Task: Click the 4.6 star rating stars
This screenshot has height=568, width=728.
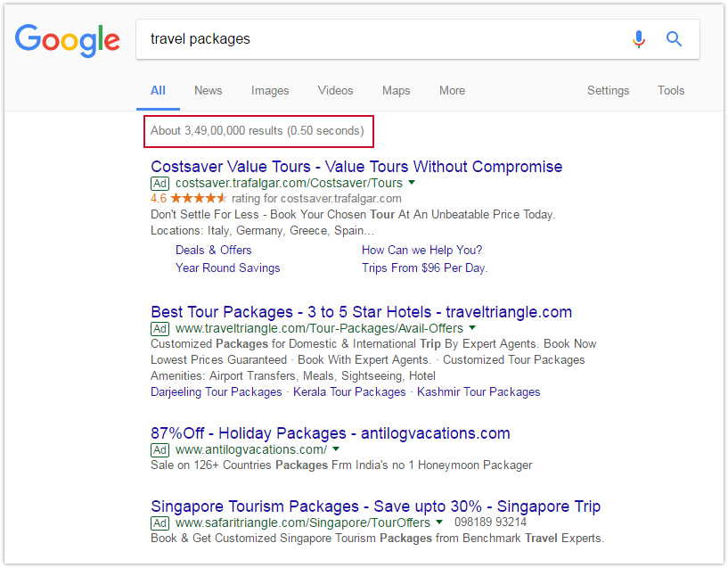Action: click(199, 198)
